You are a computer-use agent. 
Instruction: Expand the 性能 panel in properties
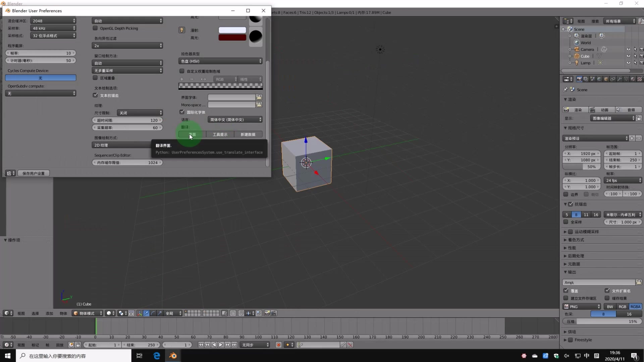[572, 248]
